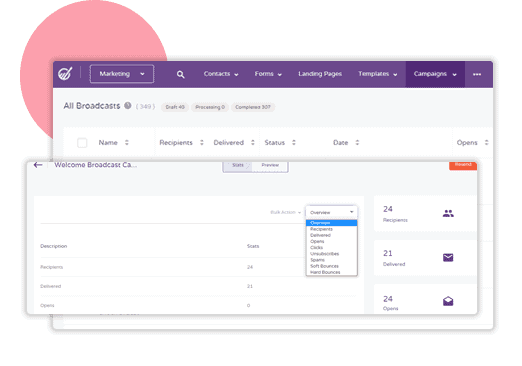This screenshot has width=522, height=366.
Task: Sort by Delivered column arrows
Action: [x=253, y=143]
